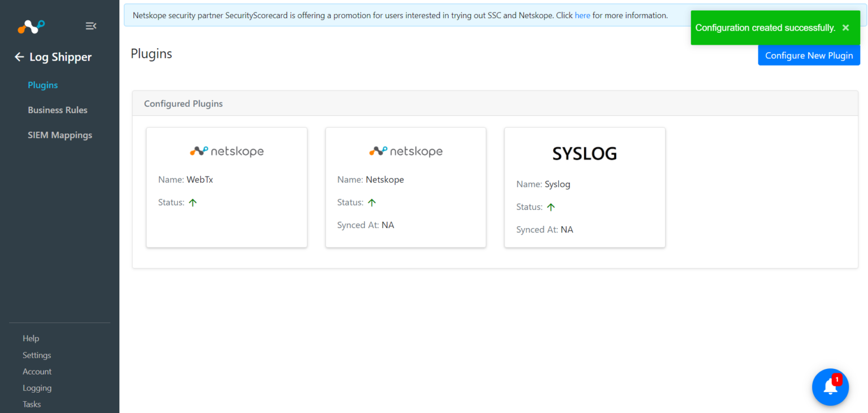This screenshot has width=868, height=413.
Task: Select the Netskope plugin card
Action: (405, 187)
